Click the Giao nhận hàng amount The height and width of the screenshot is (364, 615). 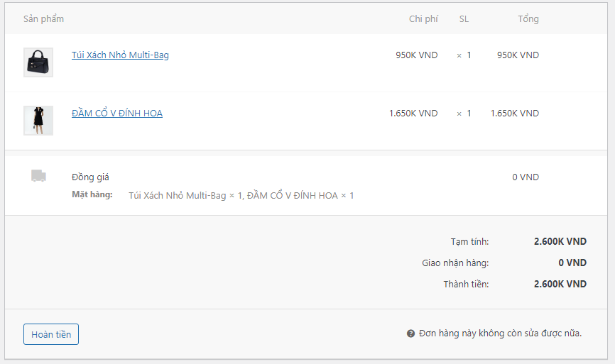[572, 263]
